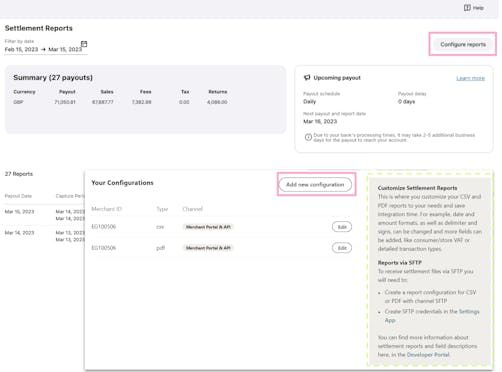The width and height of the screenshot is (502, 372).
Task: Click the info icon beside bank processing note
Action: pos(308,137)
